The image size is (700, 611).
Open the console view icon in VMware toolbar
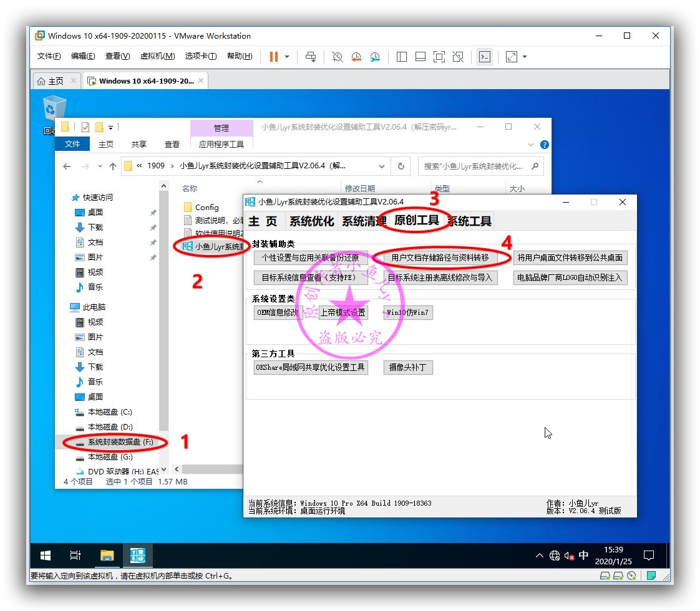[485, 57]
